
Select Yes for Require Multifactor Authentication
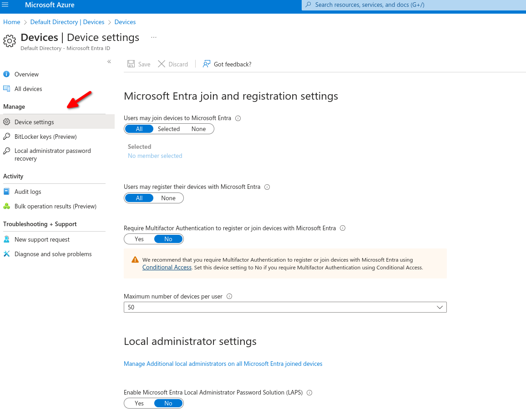pos(139,239)
